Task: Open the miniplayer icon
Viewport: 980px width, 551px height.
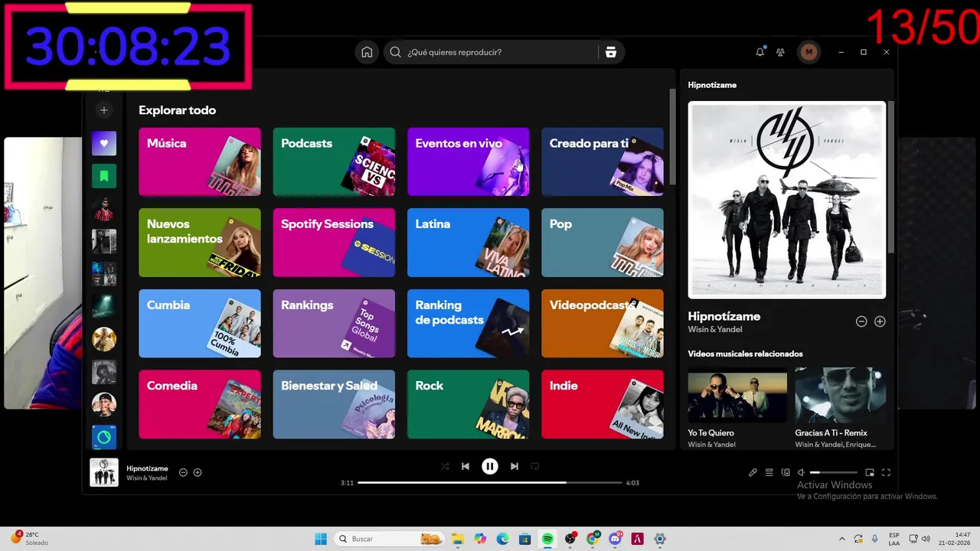Action: point(870,473)
